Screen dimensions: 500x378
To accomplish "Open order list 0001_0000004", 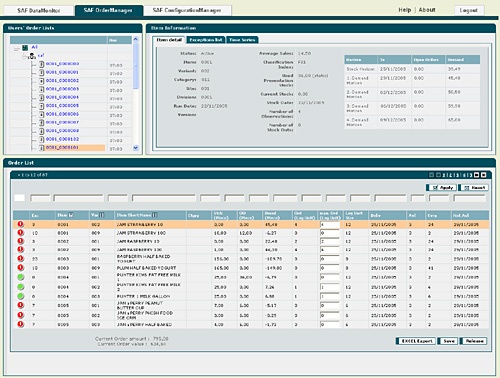I will click(x=62, y=97).
